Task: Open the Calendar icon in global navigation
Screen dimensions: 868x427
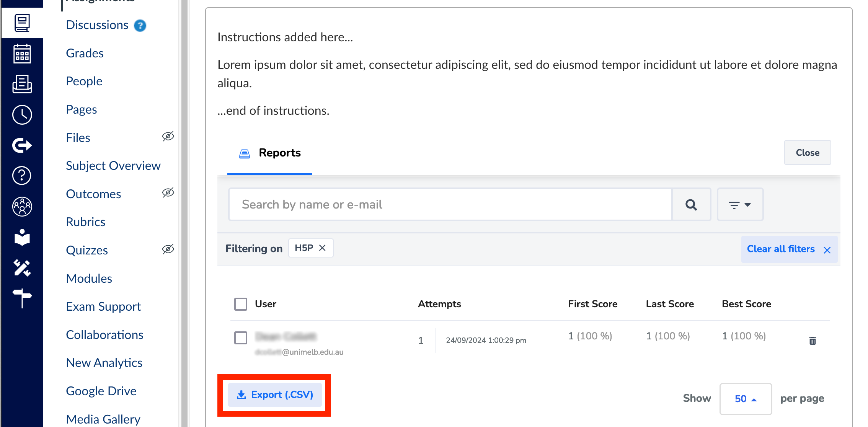Action: tap(22, 54)
